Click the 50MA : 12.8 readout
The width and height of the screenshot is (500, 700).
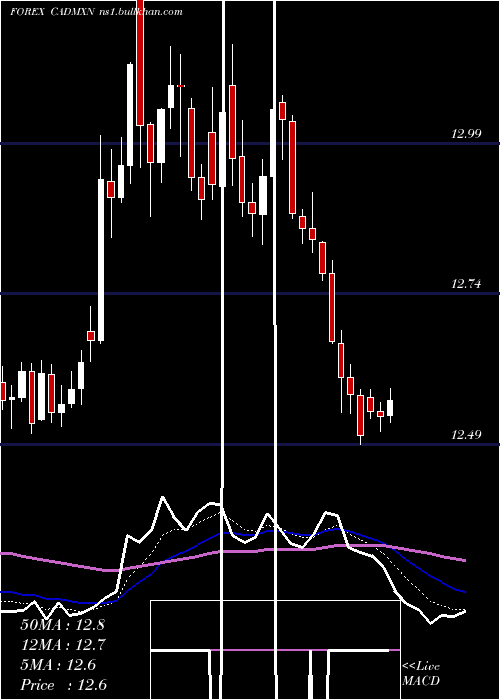[62, 625]
